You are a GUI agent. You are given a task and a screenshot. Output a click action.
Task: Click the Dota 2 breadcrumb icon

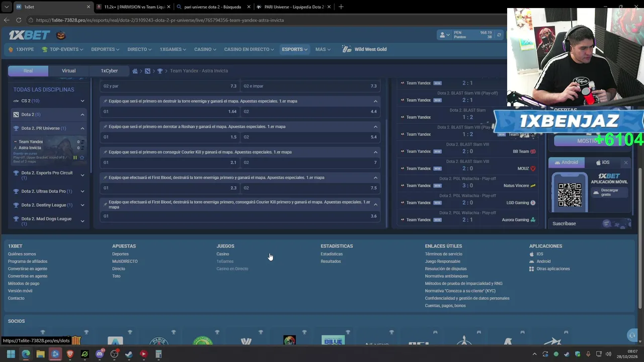click(147, 71)
